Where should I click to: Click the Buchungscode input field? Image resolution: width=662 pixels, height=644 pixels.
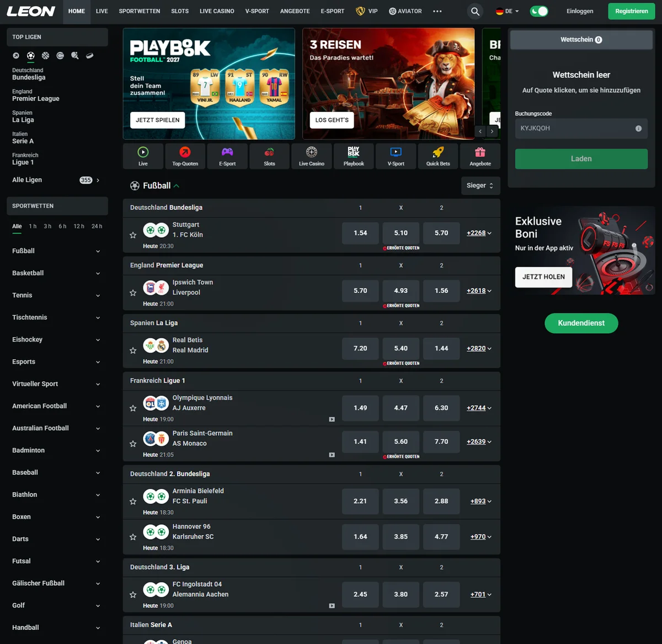581,128
